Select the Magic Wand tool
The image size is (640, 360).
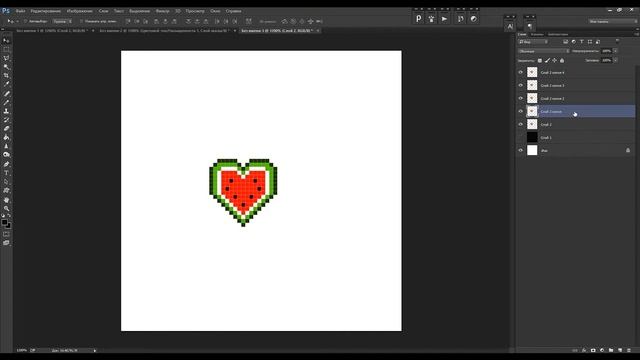pos(6,67)
